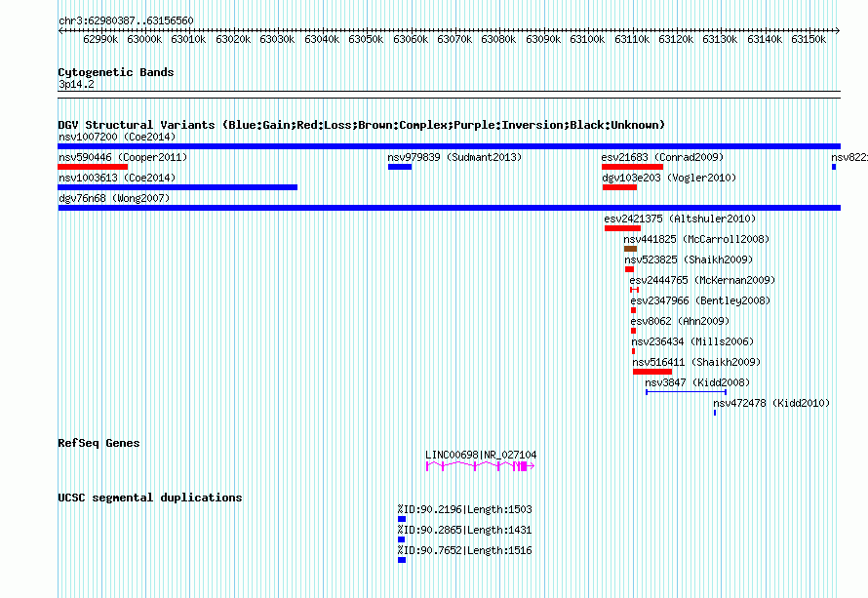This screenshot has height=598, width=868.
Task: Open dgv103e203 (Vogler2010) label
Action: [x=669, y=178]
